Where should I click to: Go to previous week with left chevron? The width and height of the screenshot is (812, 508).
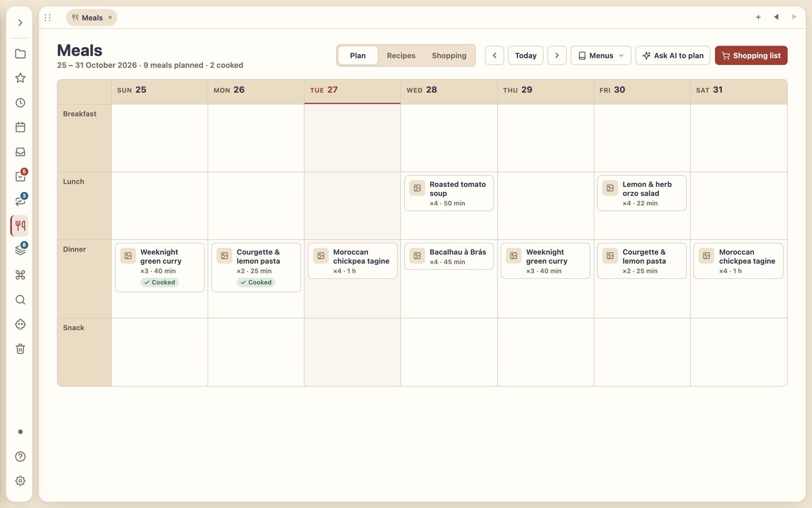click(494, 56)
